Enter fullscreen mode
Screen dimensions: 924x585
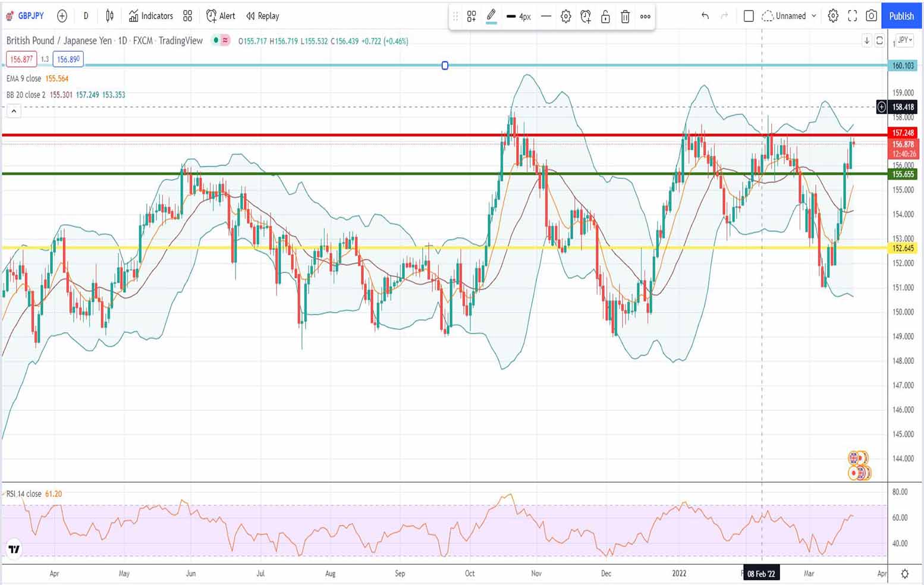click(852, 16)
